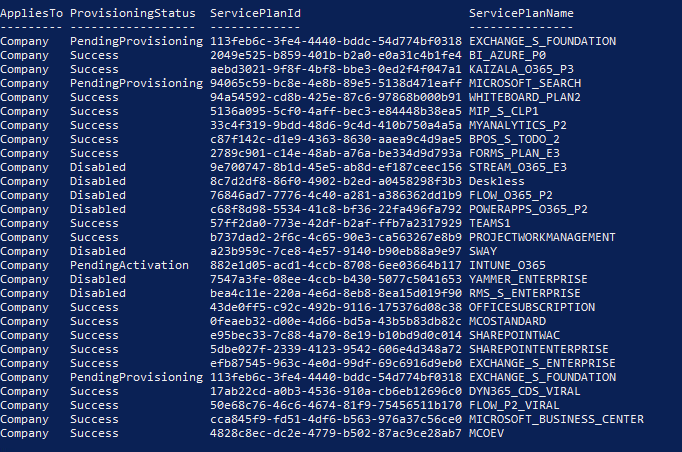682x452 pixels.
Task: Click the Deskless service plan name
Action: [x=497, y=181]
